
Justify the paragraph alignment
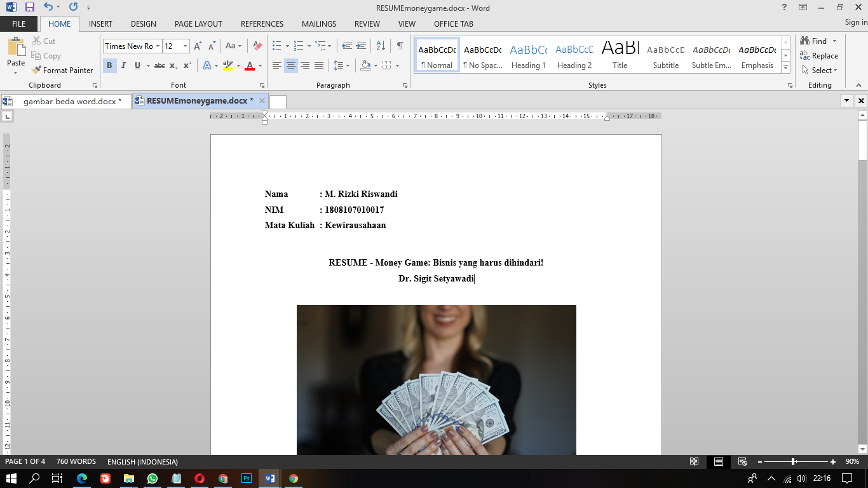[x=318, y=65]
